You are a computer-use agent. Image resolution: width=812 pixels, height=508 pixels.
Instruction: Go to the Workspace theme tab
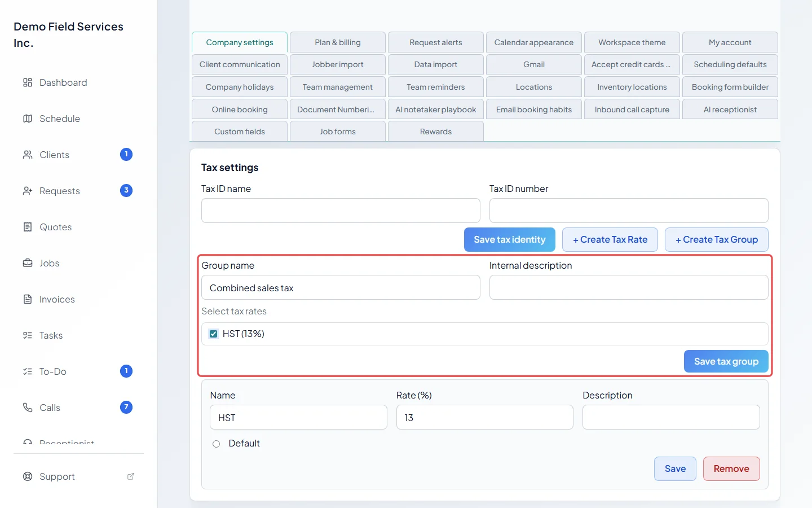point(632,42)
